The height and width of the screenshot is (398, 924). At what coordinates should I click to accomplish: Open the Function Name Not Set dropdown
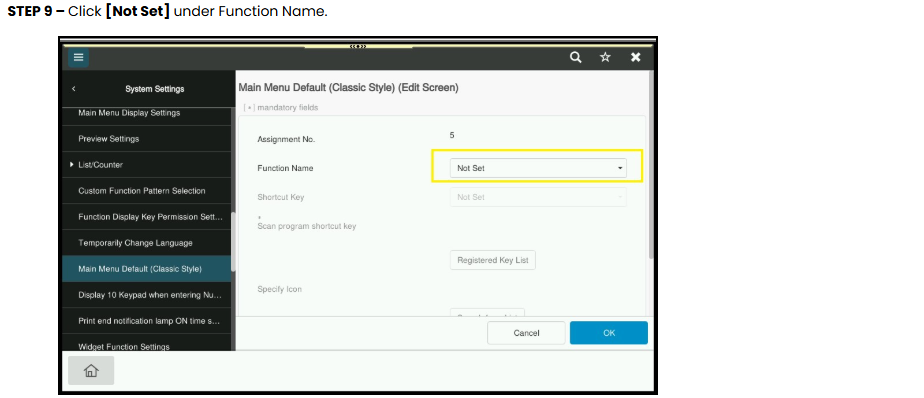pos(538,168)
